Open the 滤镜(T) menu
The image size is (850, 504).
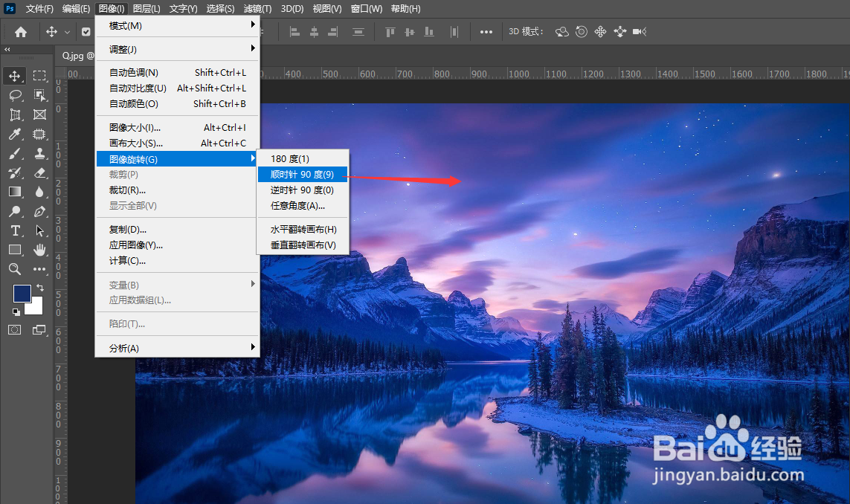point(257,8)
